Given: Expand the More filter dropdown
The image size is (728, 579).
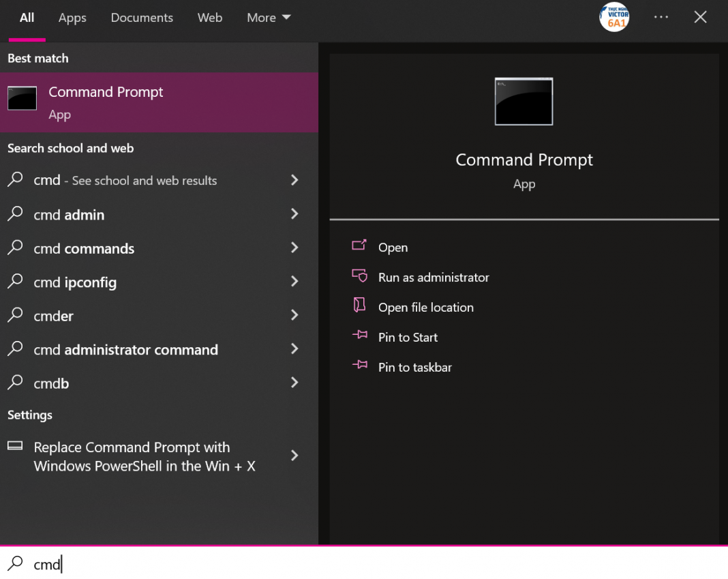Looking at the screenshot, I should [269, 18].
